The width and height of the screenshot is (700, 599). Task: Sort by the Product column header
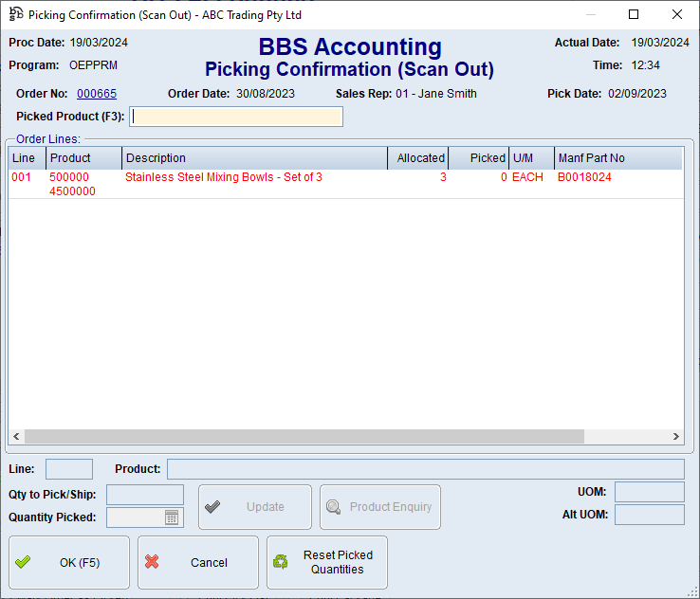tap(83, 158)
